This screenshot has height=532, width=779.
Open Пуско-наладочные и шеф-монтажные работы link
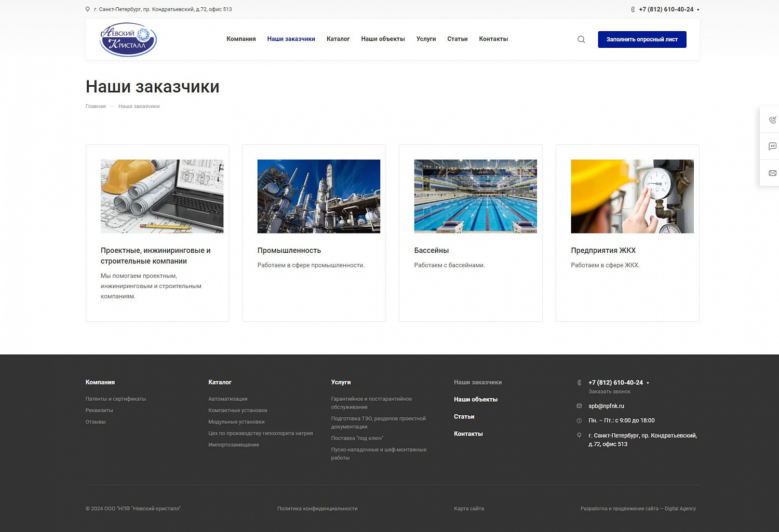[379, 454]
